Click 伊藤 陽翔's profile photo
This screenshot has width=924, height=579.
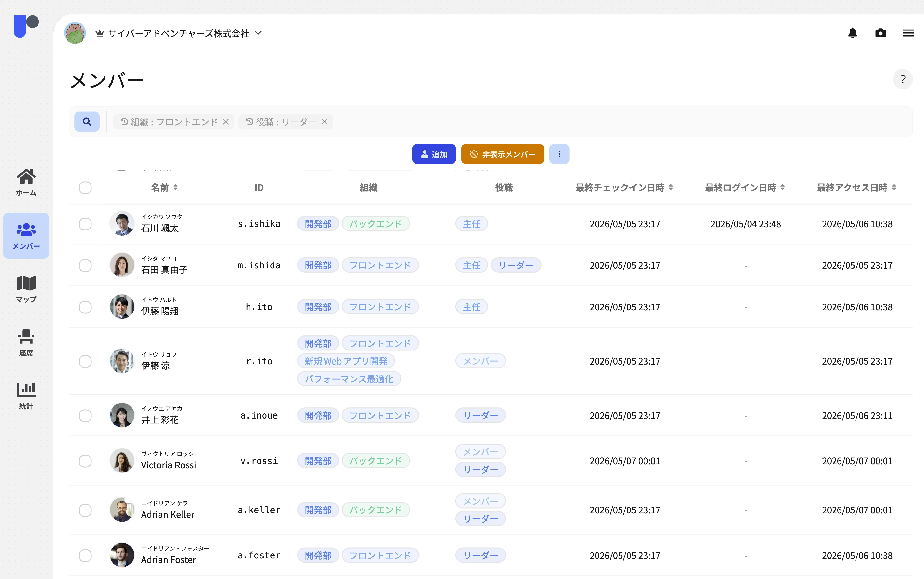point(122,306)
